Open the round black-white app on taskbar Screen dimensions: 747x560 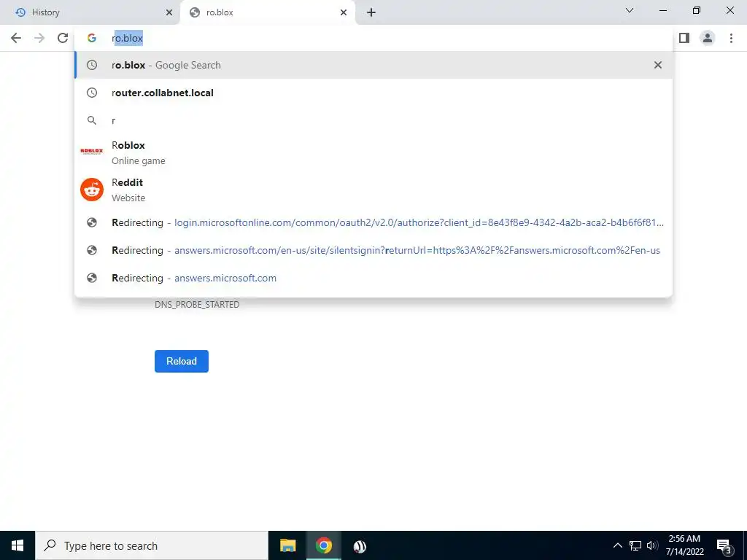point(360,546)
